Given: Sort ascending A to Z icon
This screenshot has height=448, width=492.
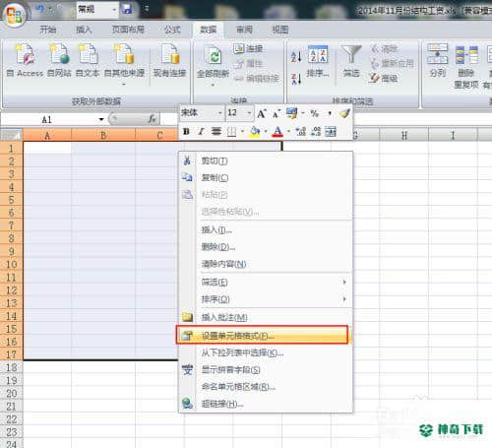Looking at the screenshot, I should coord(296,56).
